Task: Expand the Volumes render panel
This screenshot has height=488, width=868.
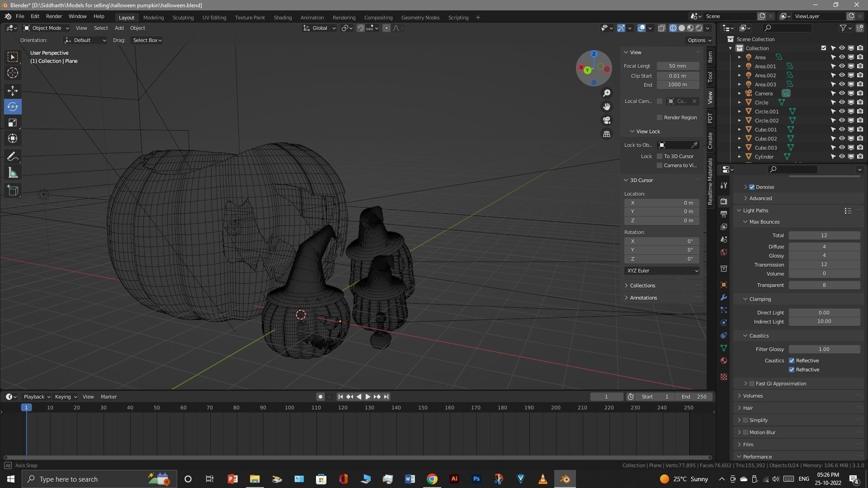Action: (x=753, y=396)
